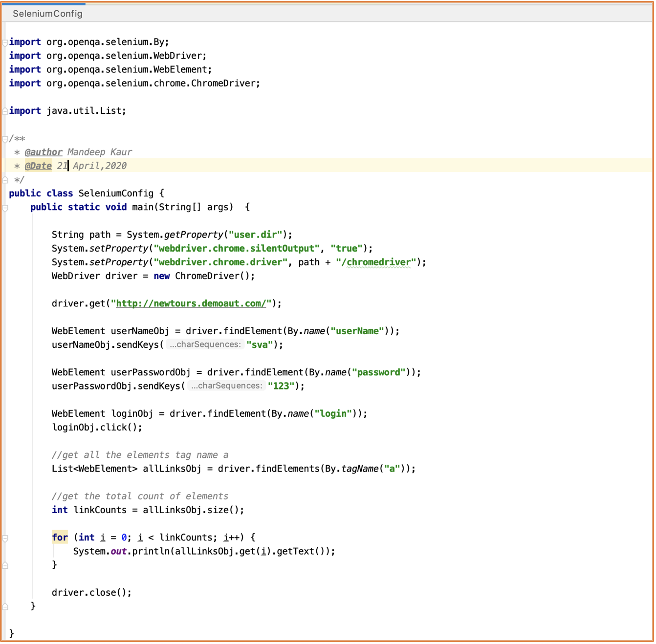656x644 pixels.
Task: Click fold end marker beside the */ line
Action: (5, 180)
